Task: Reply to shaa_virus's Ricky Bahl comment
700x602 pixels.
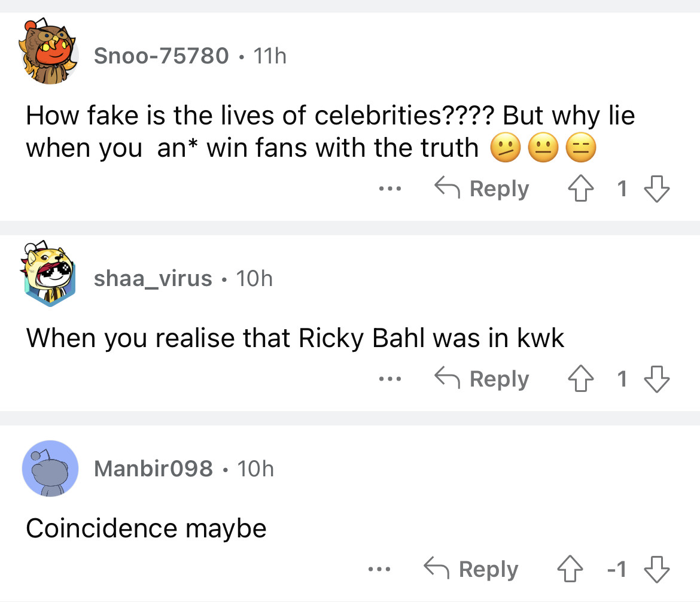Action: click(482, 379)
